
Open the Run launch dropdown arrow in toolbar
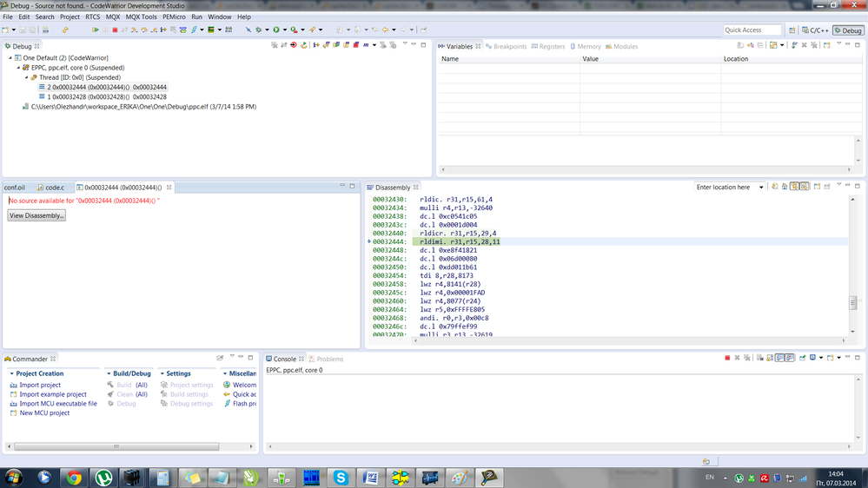(x=284, y=30)
